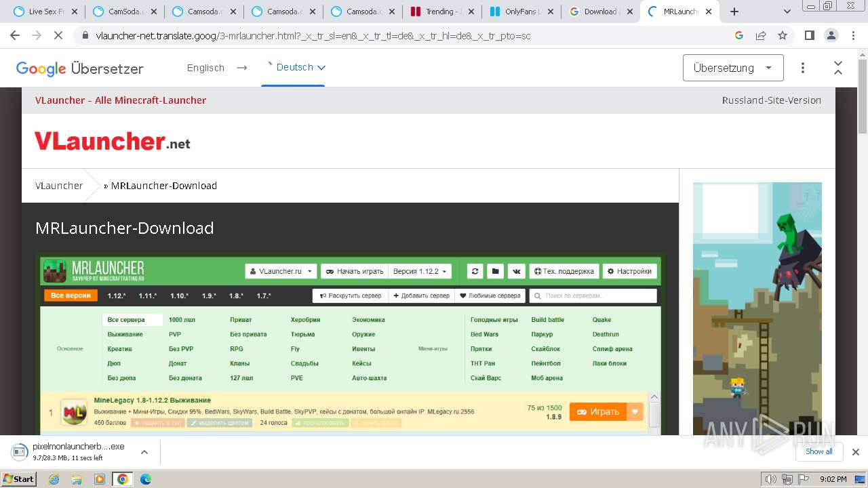Open MineLegacy 1.8-1.12.2 Выживание title
This screenshot has height=488, width=868.
coord(153,400)
